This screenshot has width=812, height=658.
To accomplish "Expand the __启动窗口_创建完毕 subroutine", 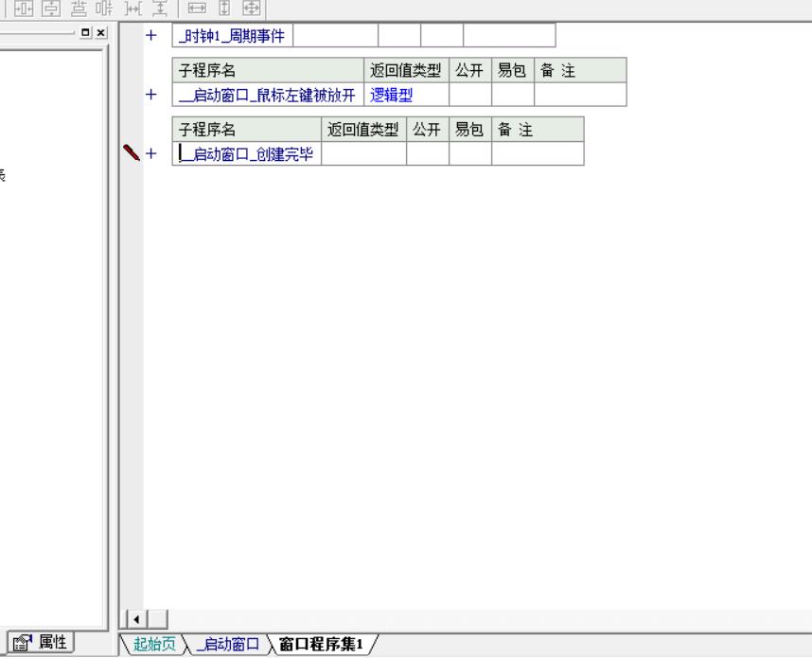I will [150, 153].
